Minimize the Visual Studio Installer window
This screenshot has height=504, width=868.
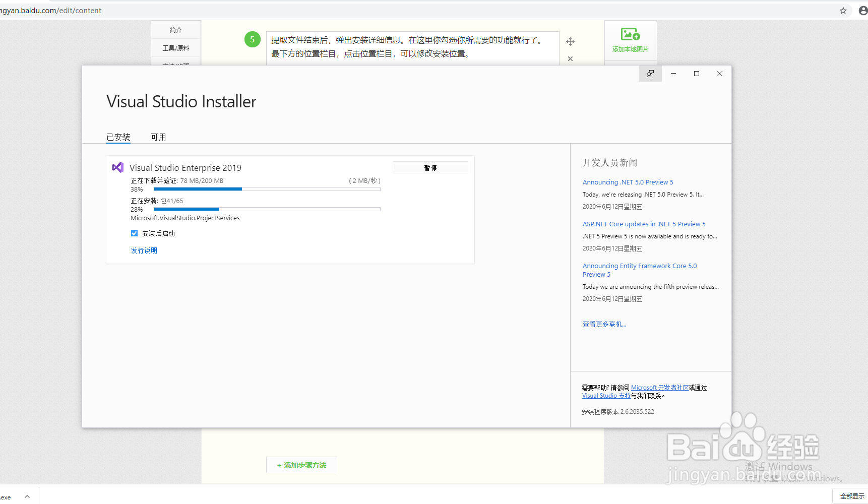pyautogui.click(x=673, y=74)
